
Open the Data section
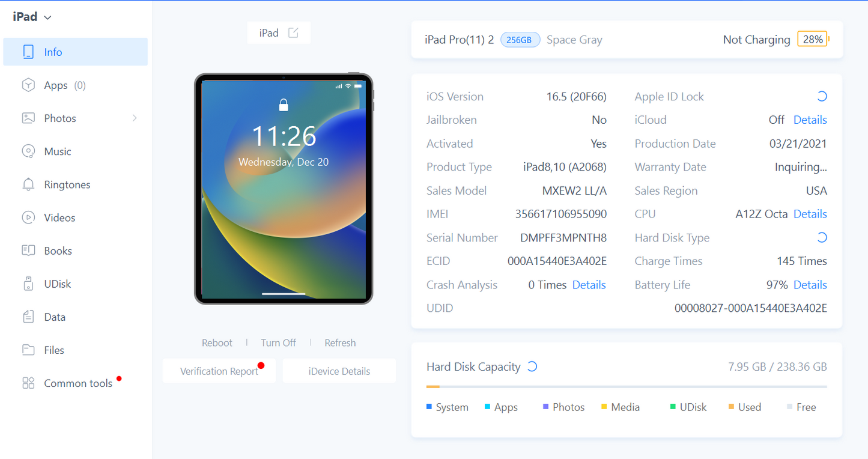[54, 317]
